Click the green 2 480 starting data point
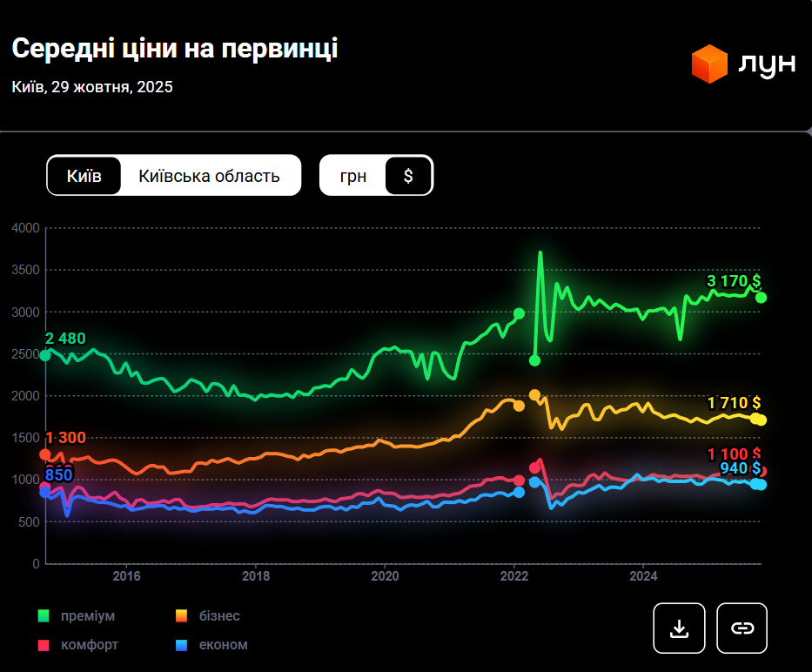Screen dimensions: 812x672 (x=45, y=355)
